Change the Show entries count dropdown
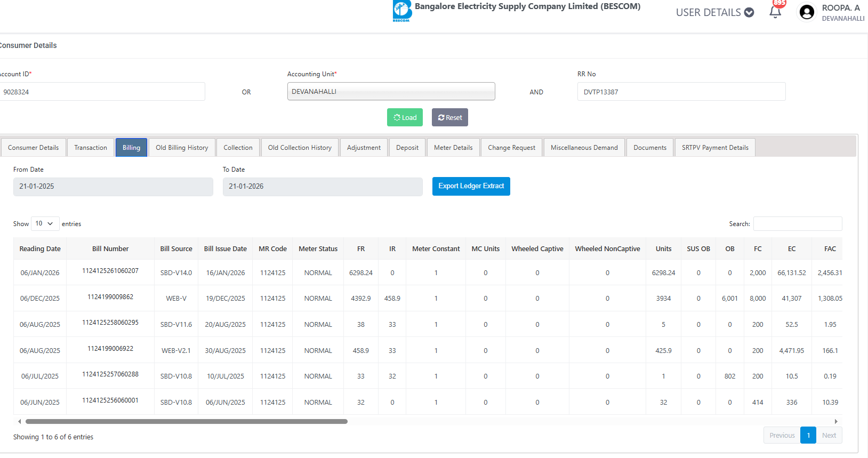The height and width of the screenshot is (458, 868). [x=45, y=223]
